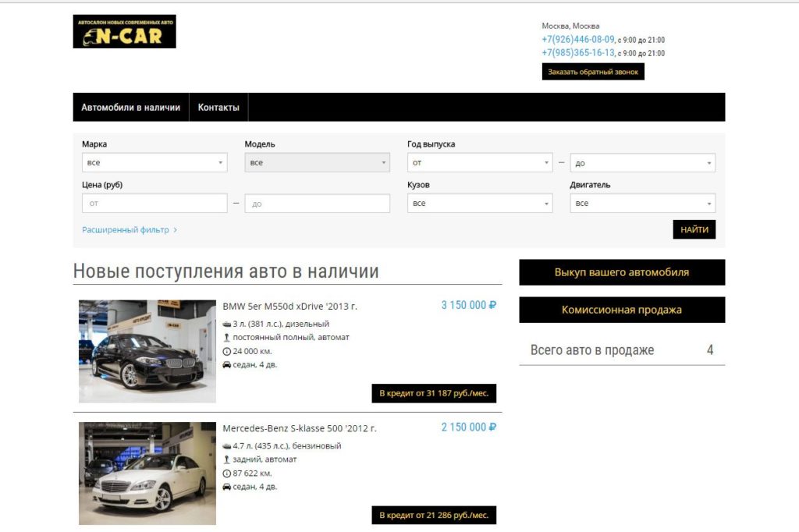This screenshot has height=532, width=799.
Task: Click car body icon in Mercedes-Benz listing
Action: (x=227, y=488)
